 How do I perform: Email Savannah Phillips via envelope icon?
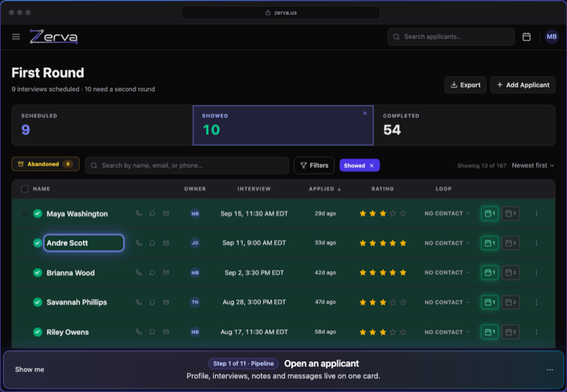pos(166,302)
